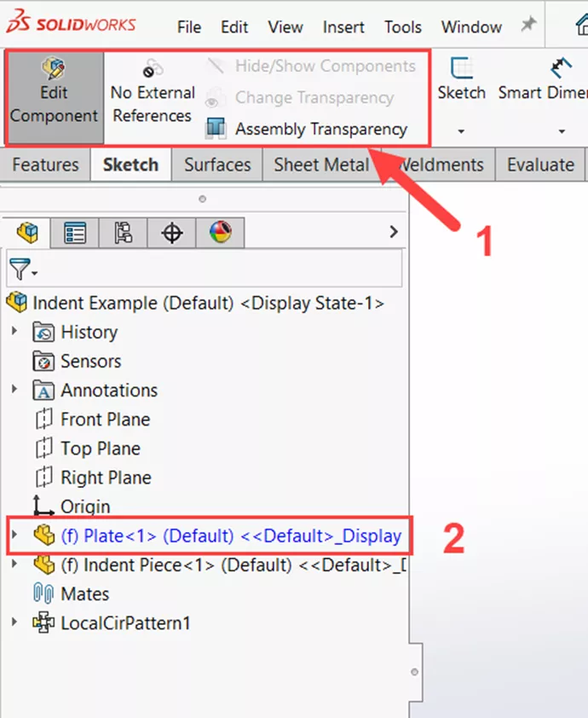Click the side panel collapse handle
588x718 pixels.
(414, 672)
